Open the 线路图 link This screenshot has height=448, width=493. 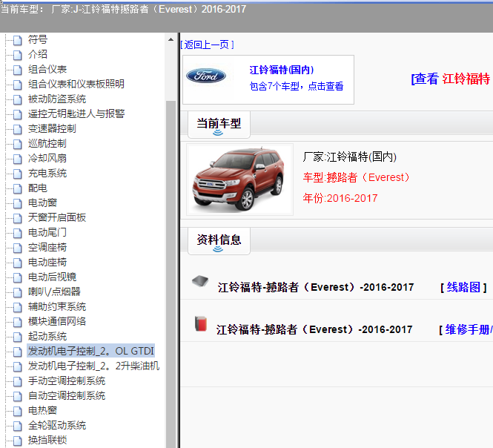(x=463, y=287)
